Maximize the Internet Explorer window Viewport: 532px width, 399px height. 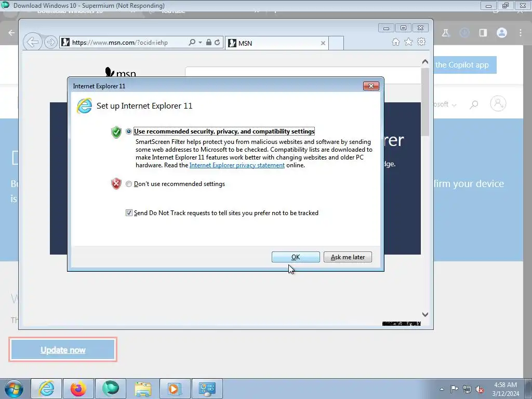[x=403, y=28]
